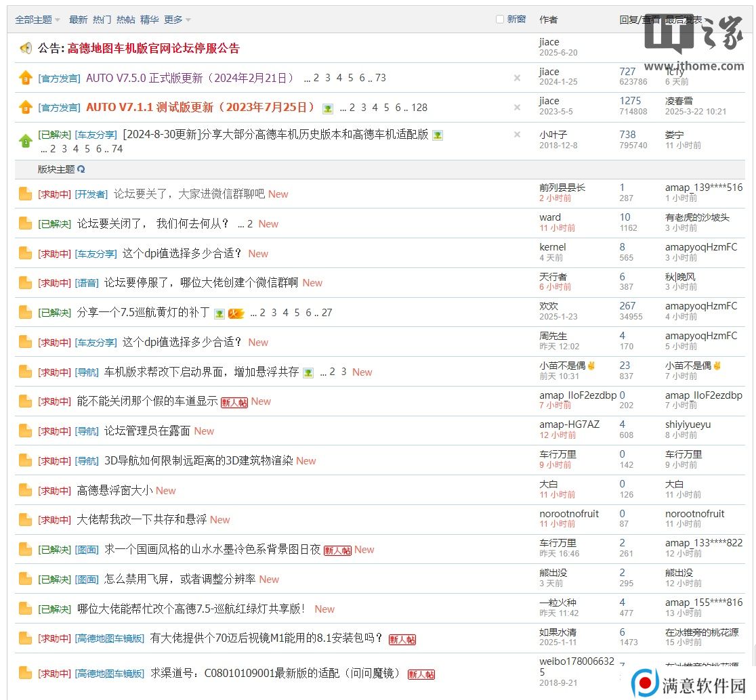Open last poster 有老虎的沙坡头's profile
Viewport: 756px width, 700px height.
pos(697,217)
